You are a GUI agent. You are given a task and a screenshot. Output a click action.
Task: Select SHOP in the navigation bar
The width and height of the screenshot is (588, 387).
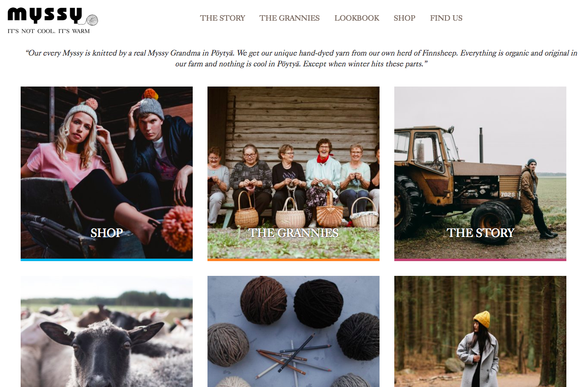[x=404, y=18]
